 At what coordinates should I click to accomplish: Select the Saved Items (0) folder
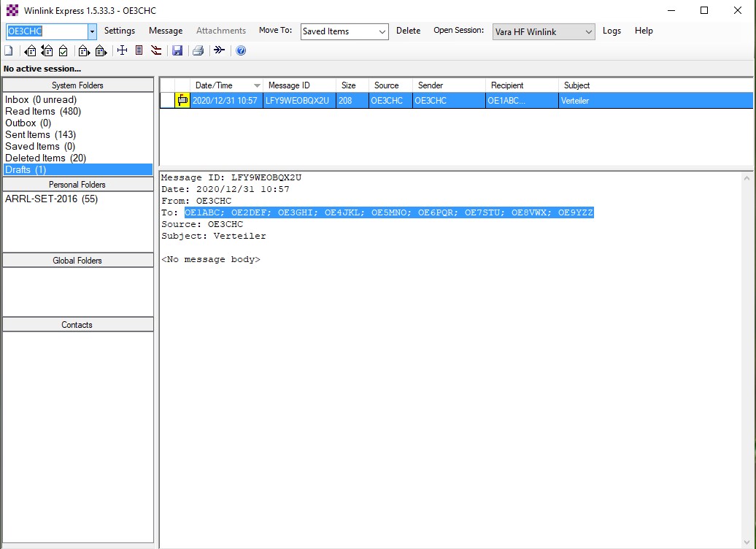tap(40, 146)
